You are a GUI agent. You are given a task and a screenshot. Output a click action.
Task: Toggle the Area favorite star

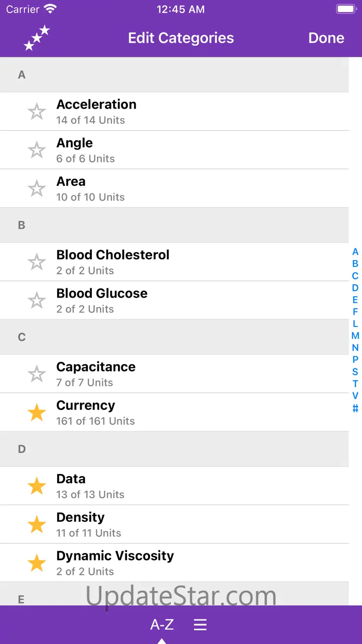(37, 189)
